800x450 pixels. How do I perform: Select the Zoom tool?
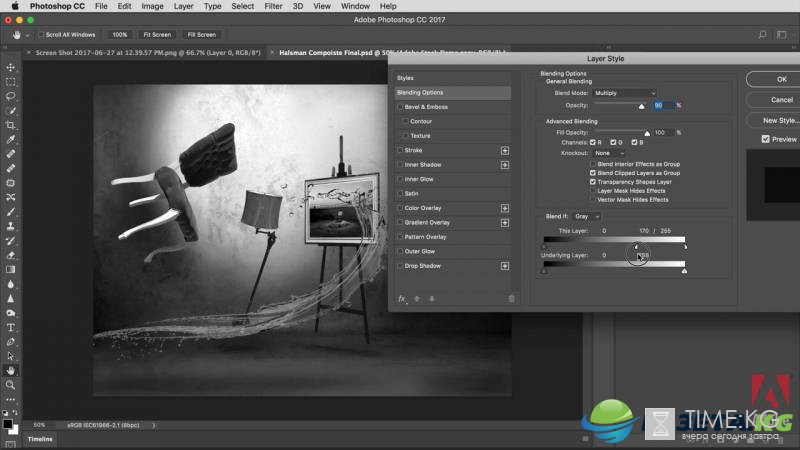[10, 385]
